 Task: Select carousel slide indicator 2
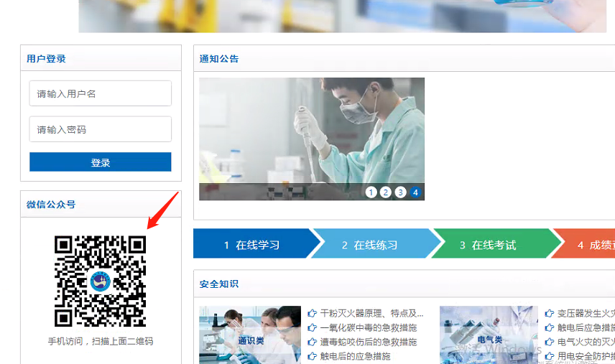tap(386, 192)
